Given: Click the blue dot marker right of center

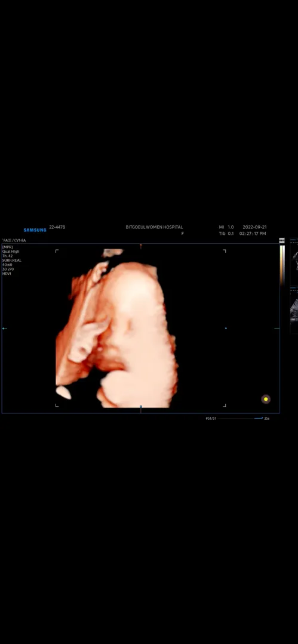Looking at the screenshot, I should (x=226, y=328).
